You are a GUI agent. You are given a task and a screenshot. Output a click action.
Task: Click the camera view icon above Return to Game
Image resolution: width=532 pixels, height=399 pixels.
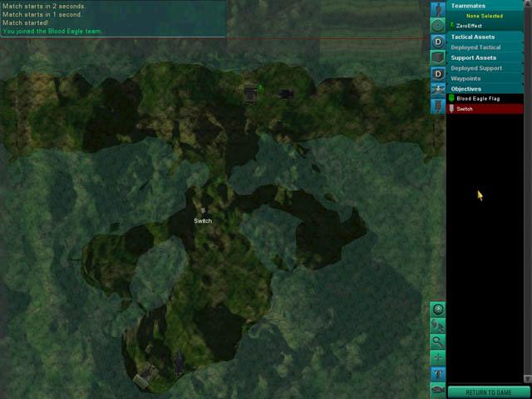[438, 390]
